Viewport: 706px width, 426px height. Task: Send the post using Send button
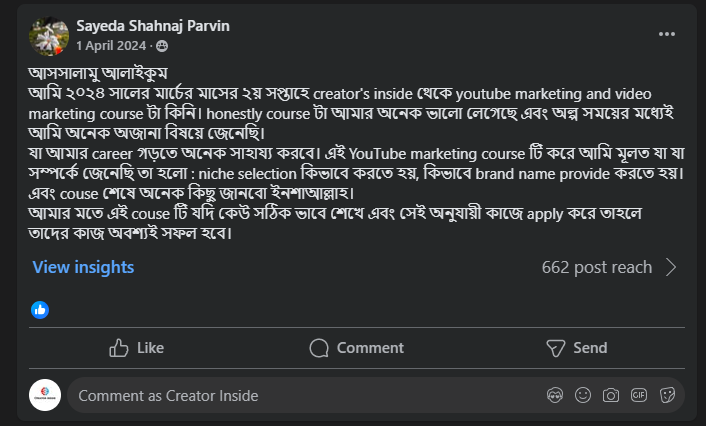click(x=576, y=348)
